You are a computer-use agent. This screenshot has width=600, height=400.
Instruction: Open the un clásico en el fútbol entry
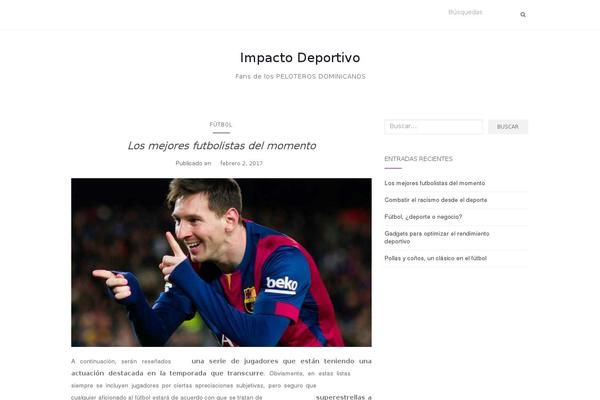click(x=435, y=258)
